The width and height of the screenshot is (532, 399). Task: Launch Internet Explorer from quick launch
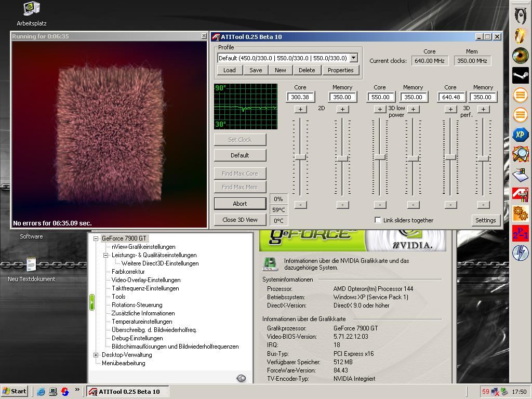pyautogui.click(x=41, y=392)
